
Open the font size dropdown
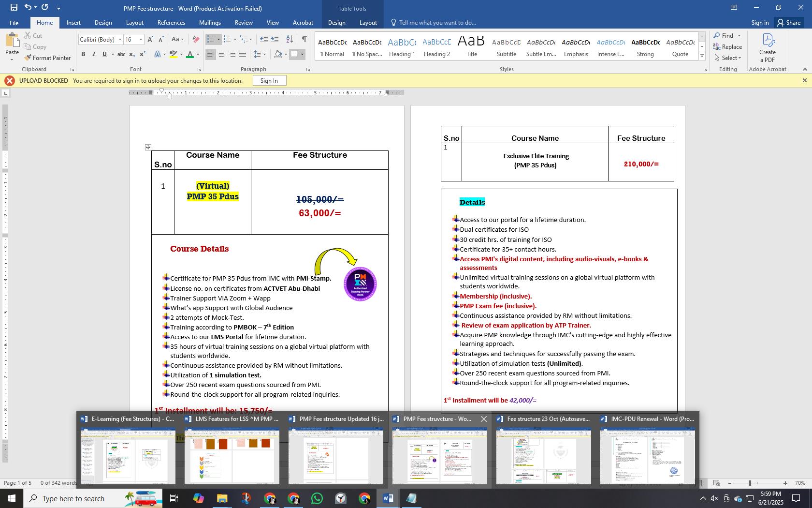(141, 40)
